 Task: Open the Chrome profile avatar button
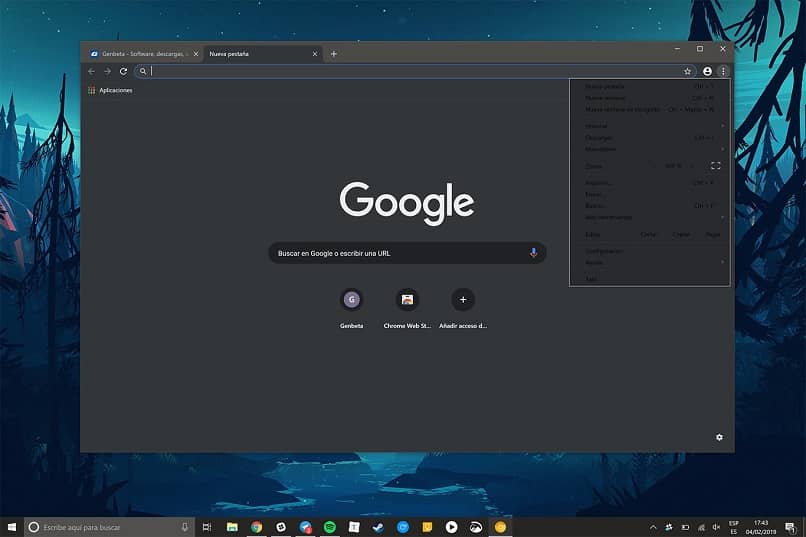(x=707, y=71)
